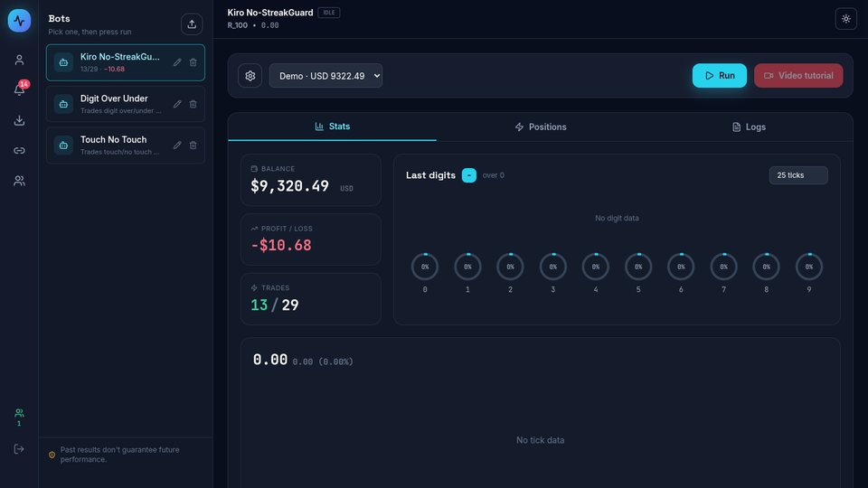Screen dimensions: 868x488
Task: Open the Video tutorial button
Action: coord(798,76)
